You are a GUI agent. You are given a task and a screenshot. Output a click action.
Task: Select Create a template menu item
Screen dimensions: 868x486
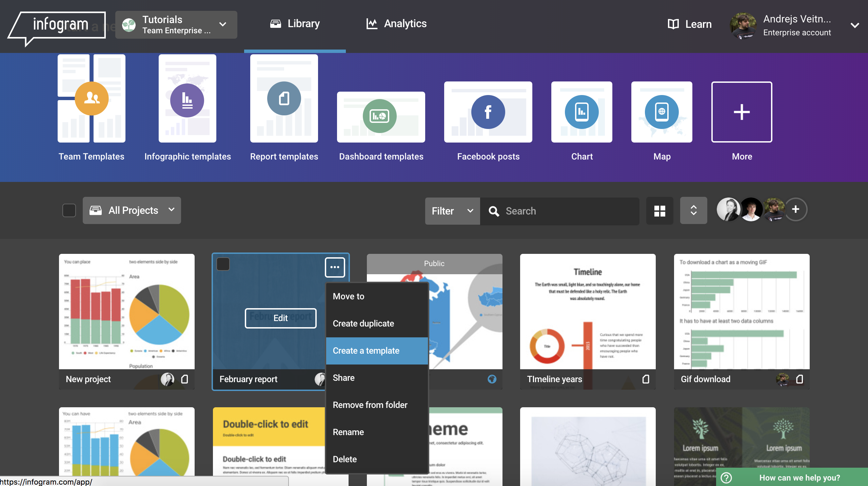[x=366, y=351]
